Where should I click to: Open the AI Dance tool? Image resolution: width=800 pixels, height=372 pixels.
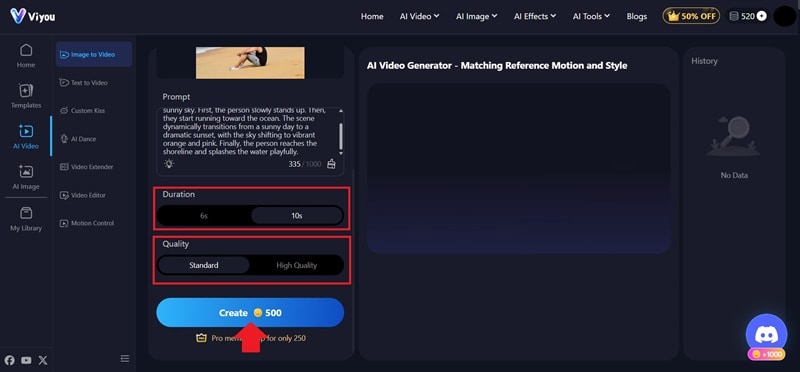pos(78,139)
